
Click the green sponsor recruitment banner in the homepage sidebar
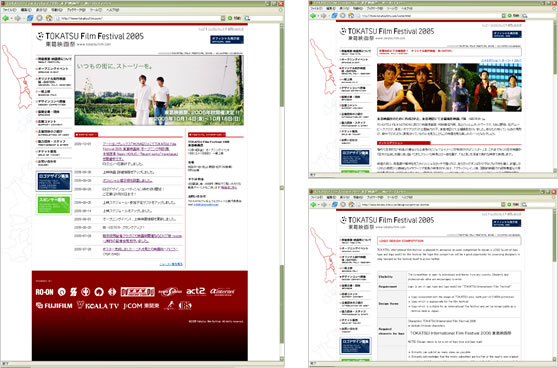tap(54, 204)
